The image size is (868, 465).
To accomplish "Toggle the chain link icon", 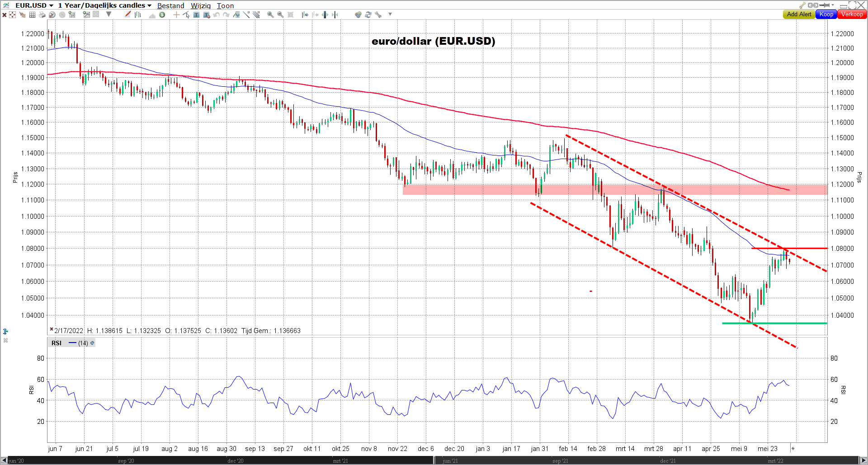I will point(813,5).
